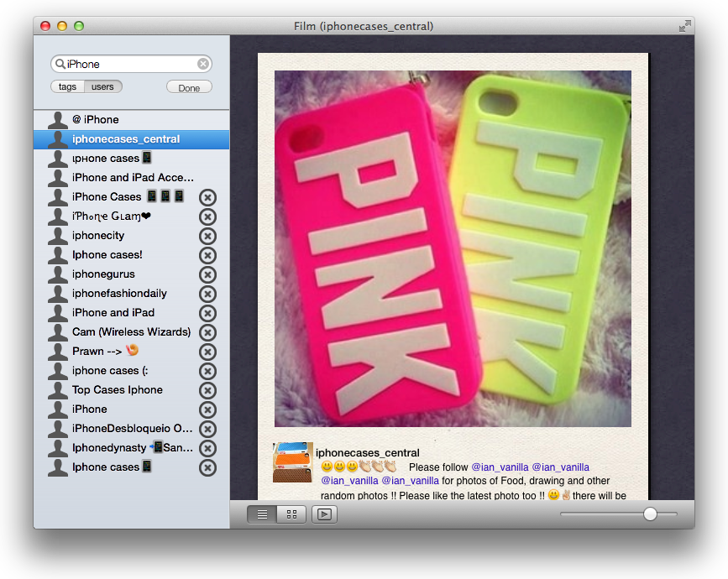This screenshot has height=579, width=728.
Task: Click avatar icon beside iPhone Glam
Action: [58, 216]
